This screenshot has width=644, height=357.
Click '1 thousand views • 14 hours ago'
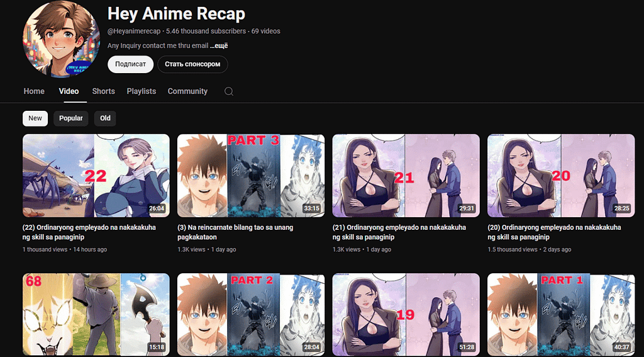pos(65,249)
